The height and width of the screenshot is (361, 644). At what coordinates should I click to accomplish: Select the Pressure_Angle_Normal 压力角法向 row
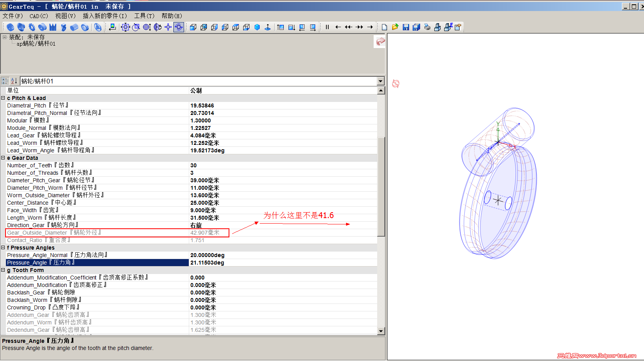click(191, 255)
